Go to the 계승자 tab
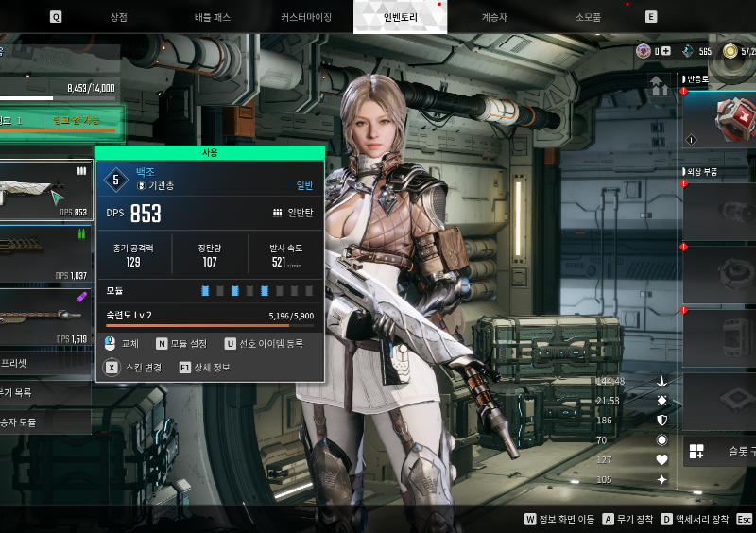This screenshot has height=533, width=756. tap(494, 17)
